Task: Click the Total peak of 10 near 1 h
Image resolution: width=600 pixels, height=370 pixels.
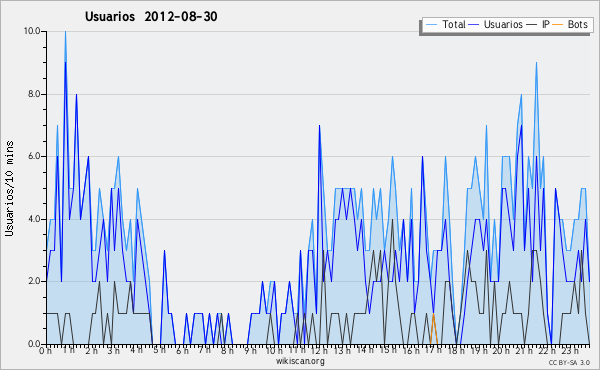Action: (x=65, y=32)
